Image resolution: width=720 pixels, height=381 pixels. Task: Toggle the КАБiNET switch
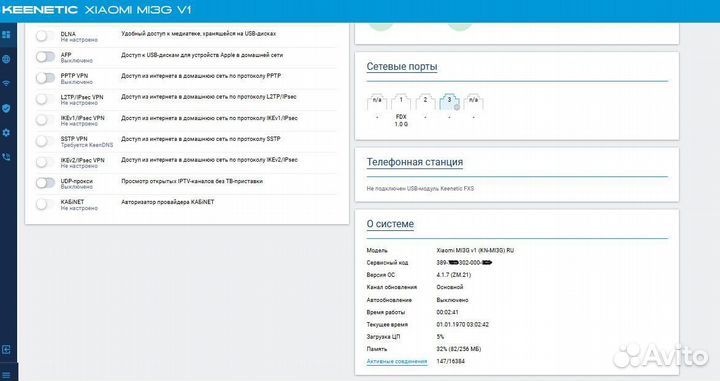(45, 204)
